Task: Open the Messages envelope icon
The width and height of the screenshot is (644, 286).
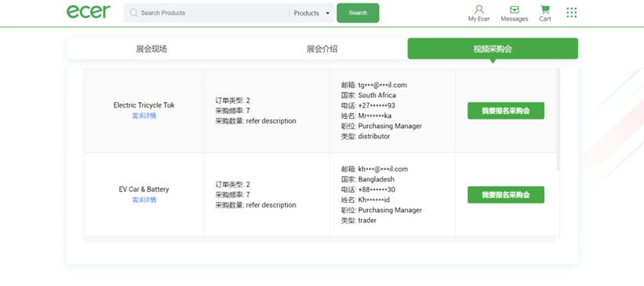Action: pyautogui.click(x=515, y=9)
